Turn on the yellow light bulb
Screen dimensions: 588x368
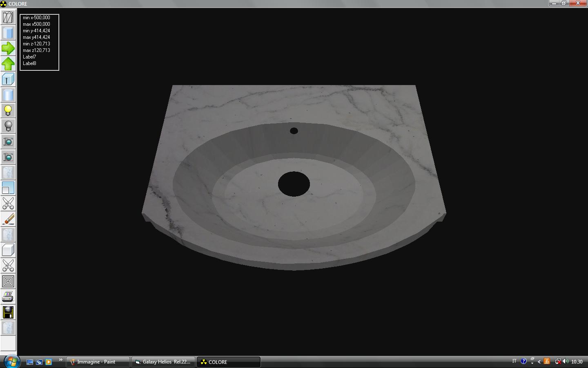[8, 110]
